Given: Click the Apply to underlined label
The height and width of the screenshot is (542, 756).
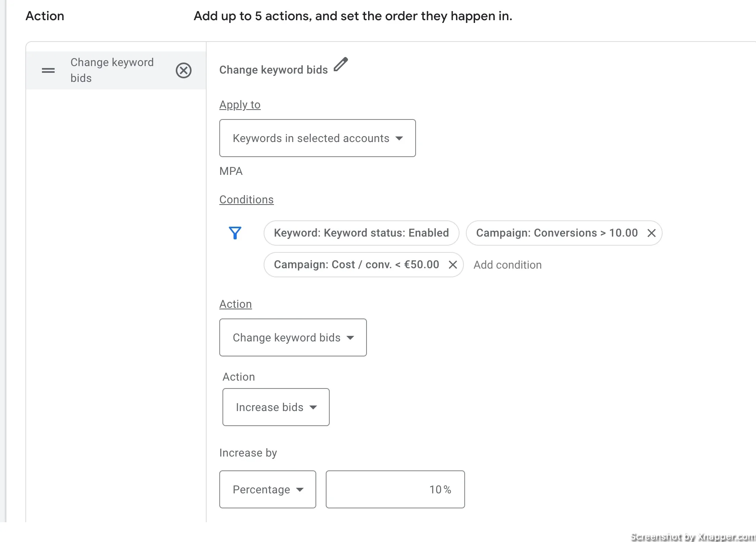Looking at the screenshot, I should pyautogui.click(x=240, y=105).
